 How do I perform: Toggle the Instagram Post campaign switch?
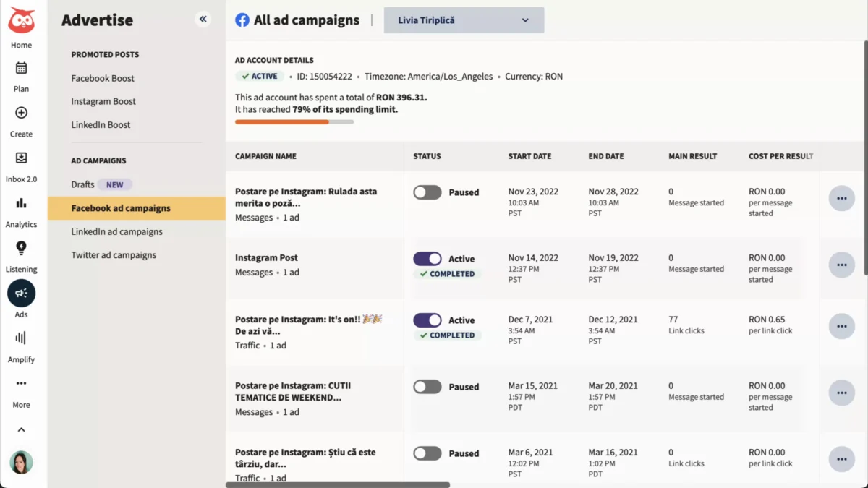click(427, 259)
